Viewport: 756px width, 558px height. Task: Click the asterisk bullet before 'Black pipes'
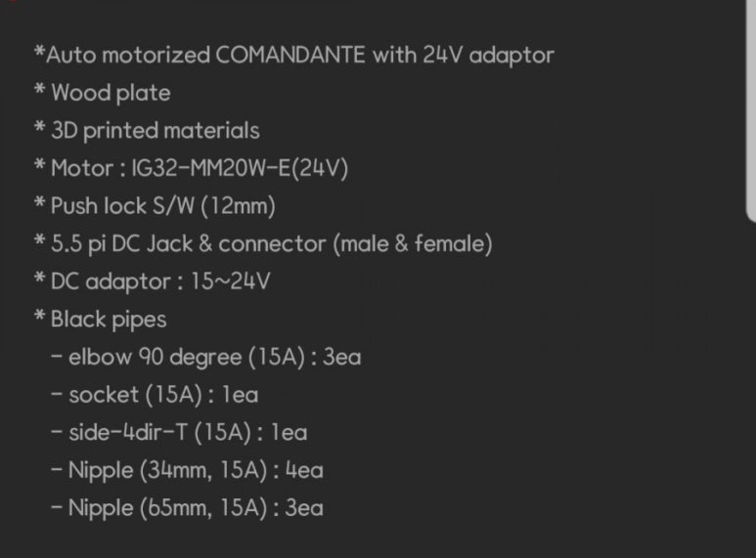tap(40, 316)
